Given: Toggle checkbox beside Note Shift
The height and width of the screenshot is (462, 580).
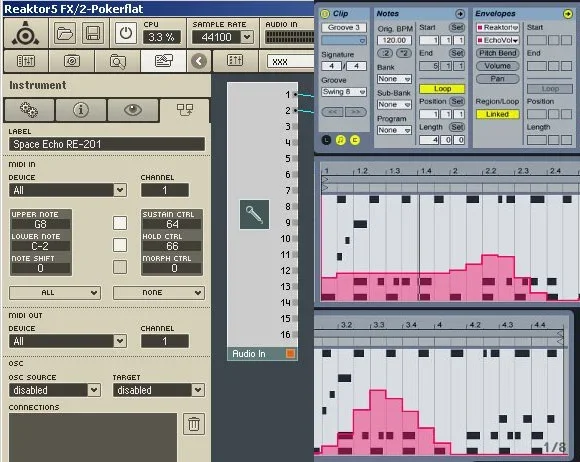Looking at the screenshot, I should tap(120, 267).
